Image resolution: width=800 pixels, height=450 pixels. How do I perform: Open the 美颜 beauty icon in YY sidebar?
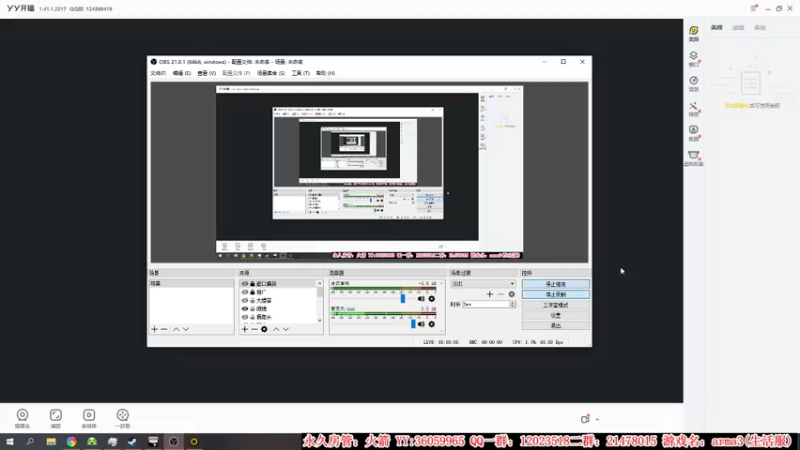coord(693,33)
